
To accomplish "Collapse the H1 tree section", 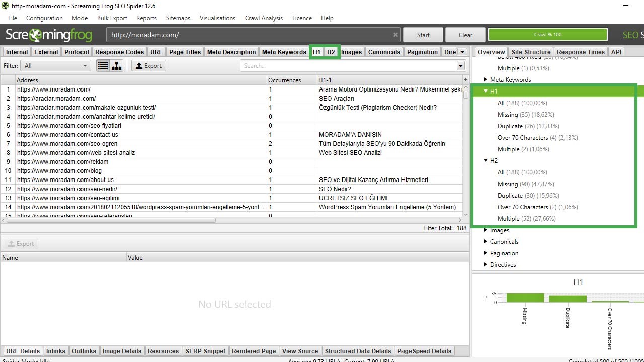I will [x=486, y=92].
